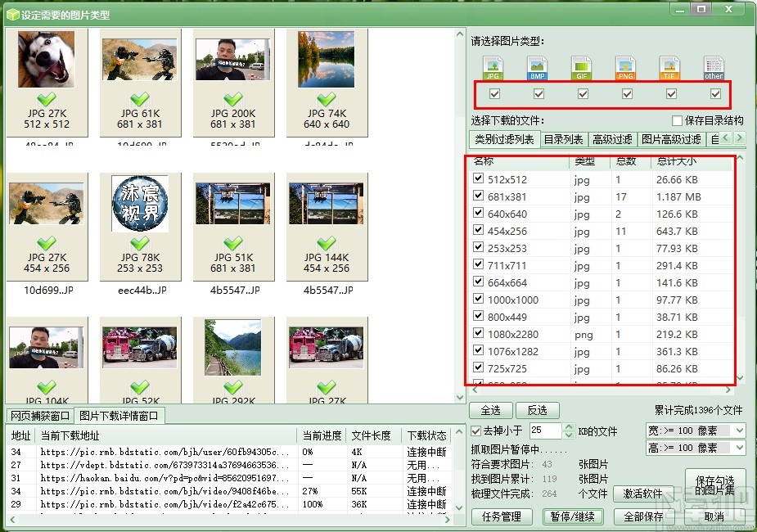Image resolution: width=757 pixels, height=532 pixels.
Task: Uncheck the 1000x1000 row checkbox
Action: coord(478,299)
